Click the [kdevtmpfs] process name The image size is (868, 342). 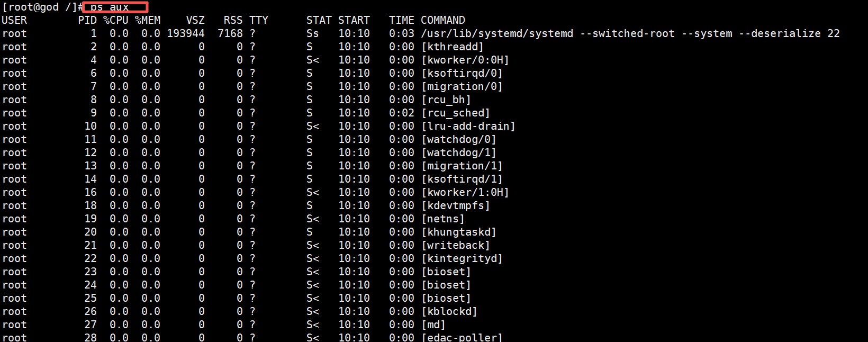tap(456, 205)
